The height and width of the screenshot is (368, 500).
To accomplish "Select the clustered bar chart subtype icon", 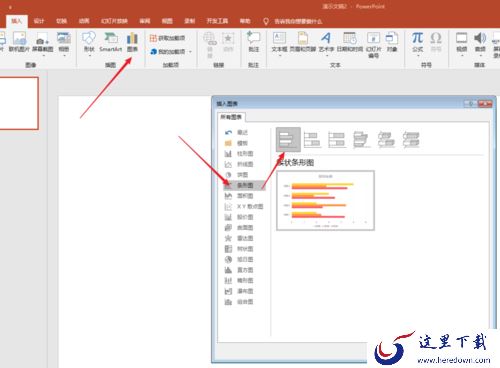I will tap(288, 139).
